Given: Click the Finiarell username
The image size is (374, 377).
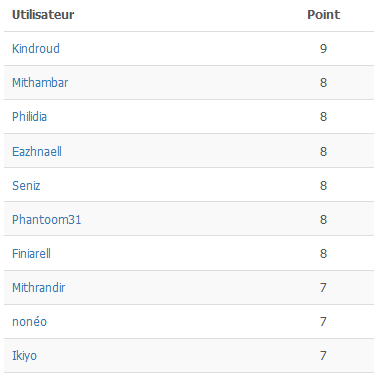Looking at the screenshot, I should coord(31,254).
